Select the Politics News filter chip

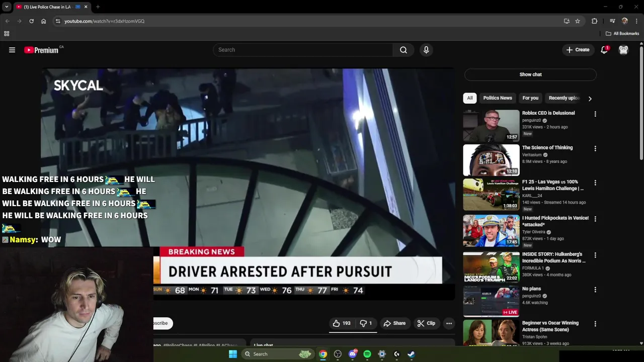pyautogui.click(x=498, y=98)
